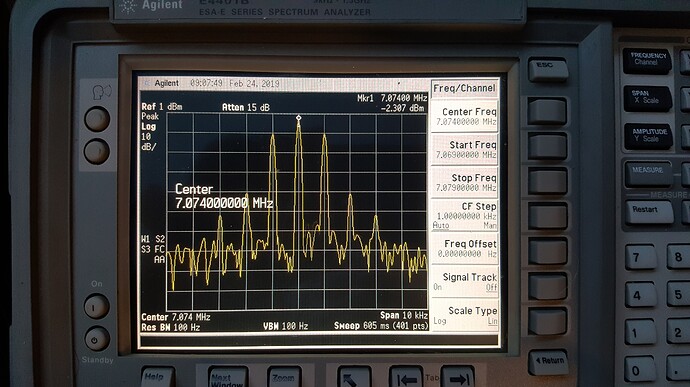The image size is (690, 387).
Task: Select the Center Freq softkey
Action: tap(464, 117)
